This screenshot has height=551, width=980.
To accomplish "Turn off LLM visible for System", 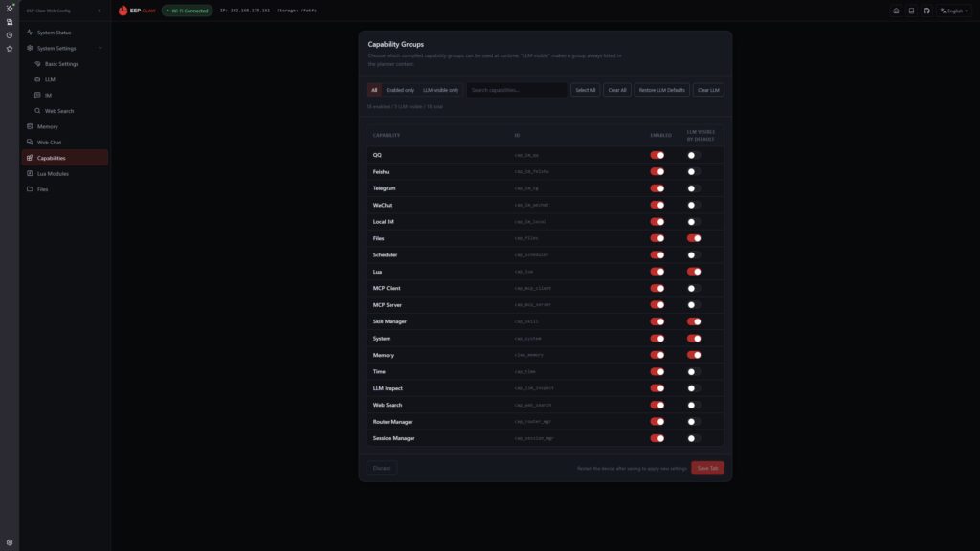I will point(694,338).
